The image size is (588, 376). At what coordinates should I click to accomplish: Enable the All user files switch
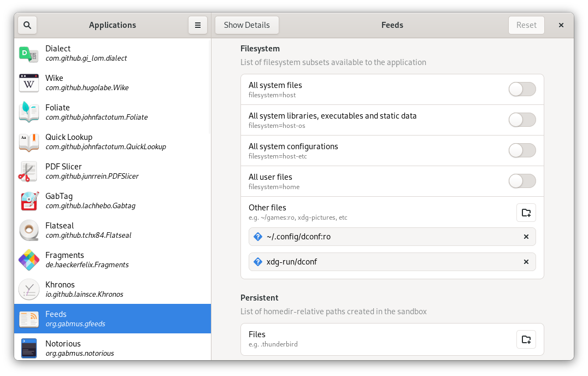[522, 181]
